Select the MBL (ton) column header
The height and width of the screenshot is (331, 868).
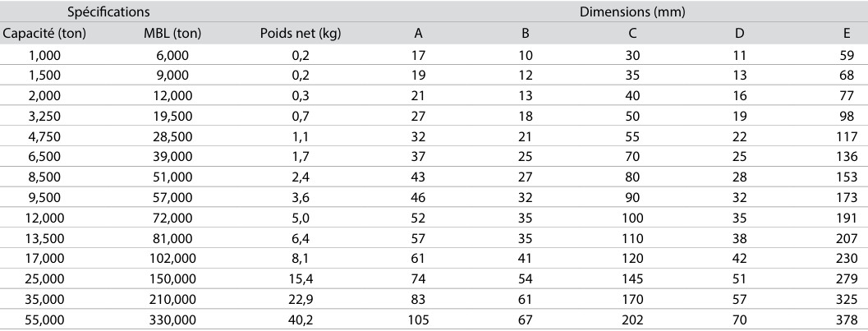(x=172, y=34)
